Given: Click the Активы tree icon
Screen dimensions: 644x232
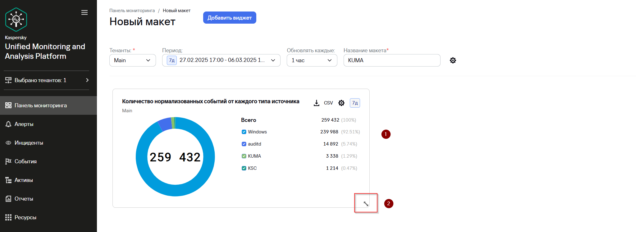Looking at the screenshot, I should click(8, 180).
